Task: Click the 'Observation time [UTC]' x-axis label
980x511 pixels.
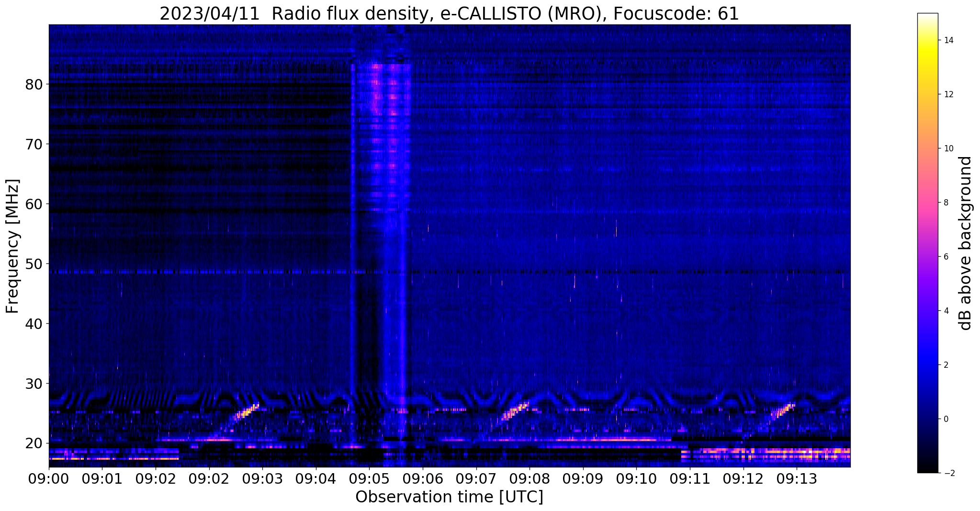Action: [449, 497]
